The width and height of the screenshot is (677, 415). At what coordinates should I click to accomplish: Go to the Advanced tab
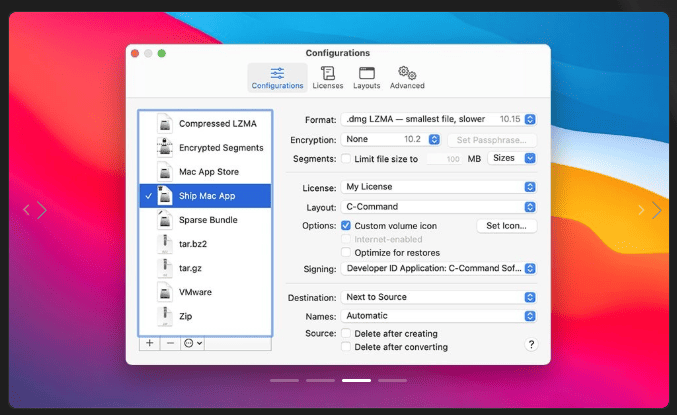pyautogui.click(x=407, y=78)
